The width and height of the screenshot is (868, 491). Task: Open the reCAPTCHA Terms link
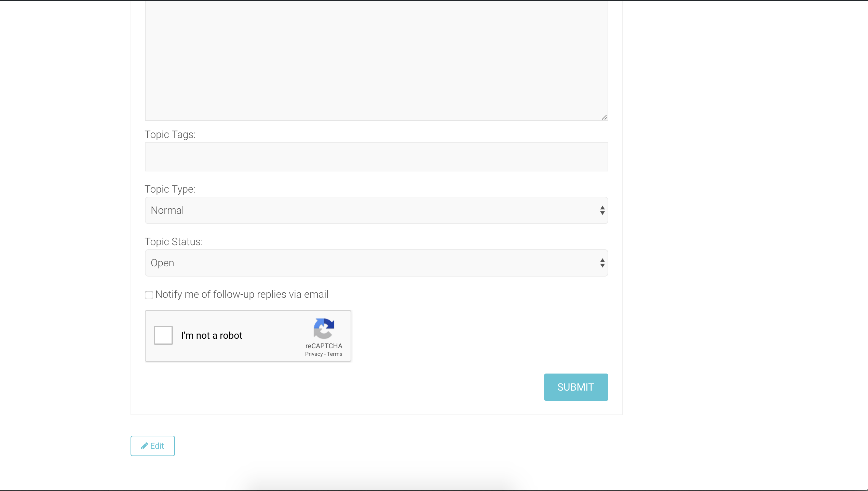click(335, 354)
